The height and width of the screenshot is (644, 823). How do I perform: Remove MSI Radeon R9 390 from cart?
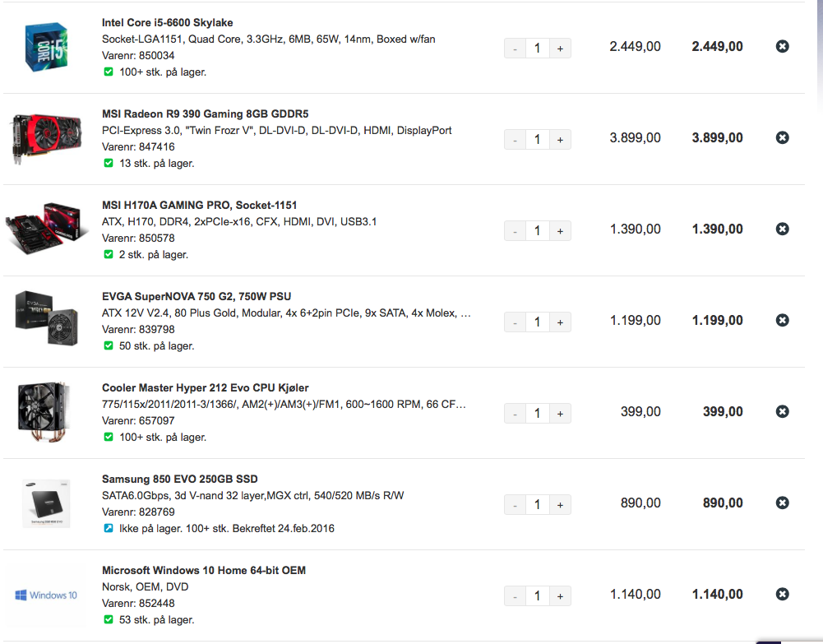point(782,137)
